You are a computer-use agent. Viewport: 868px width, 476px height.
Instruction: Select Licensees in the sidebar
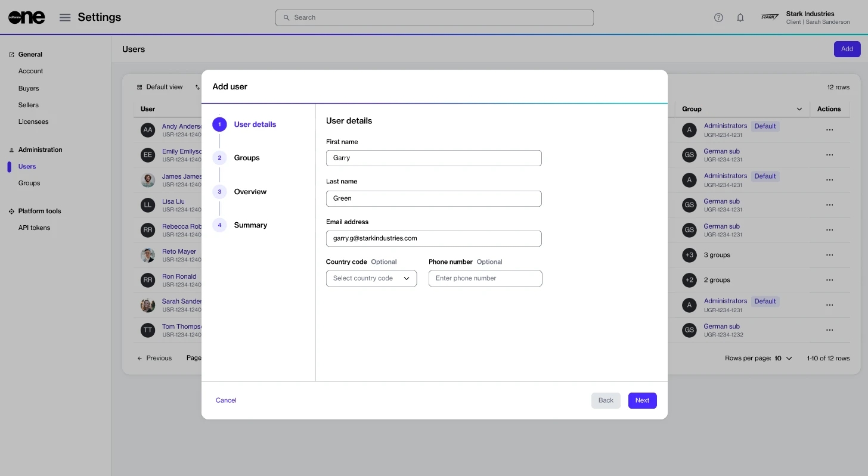point(33,122)
